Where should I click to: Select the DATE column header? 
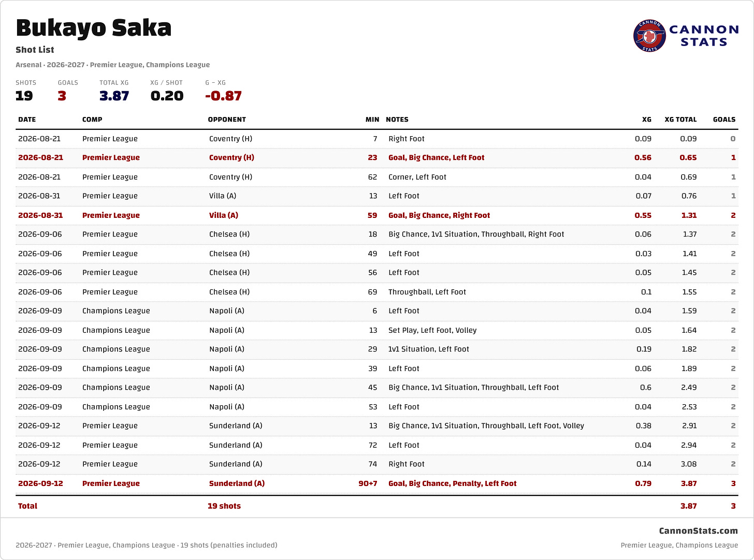27,120
